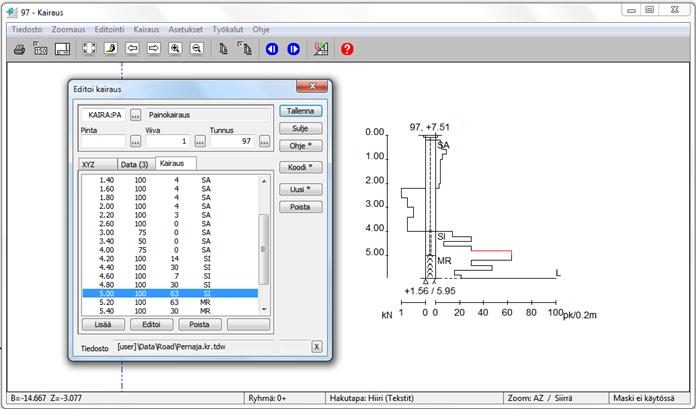This screenshot has height=409, width=696.
Task: Switch to the Data (3) tab
Action: pos(136,164)
